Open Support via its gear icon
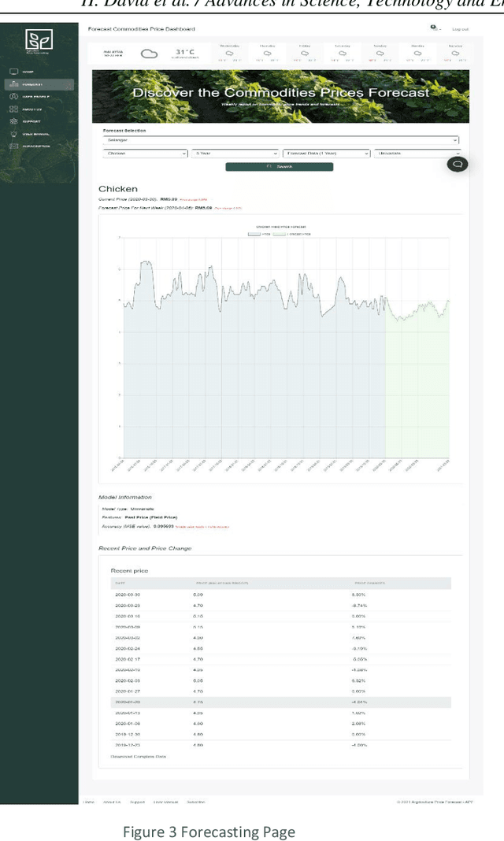 click(x=13, y=120)
